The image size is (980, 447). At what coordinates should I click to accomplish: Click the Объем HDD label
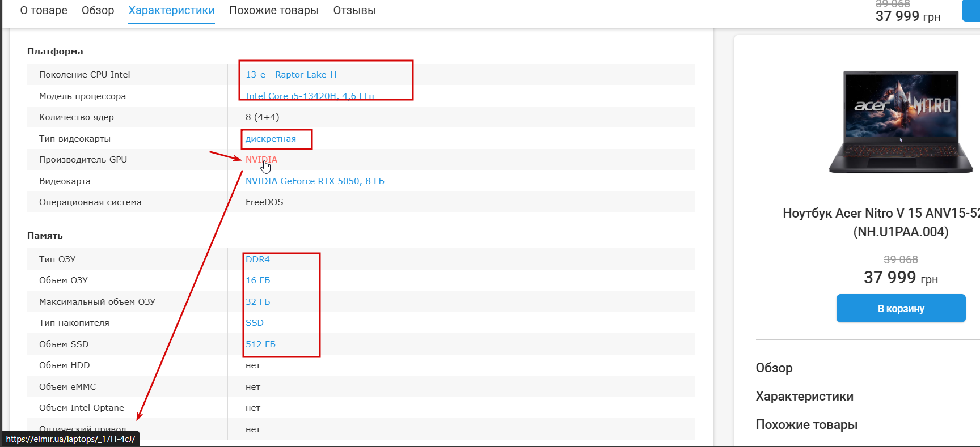pos(64,365)
